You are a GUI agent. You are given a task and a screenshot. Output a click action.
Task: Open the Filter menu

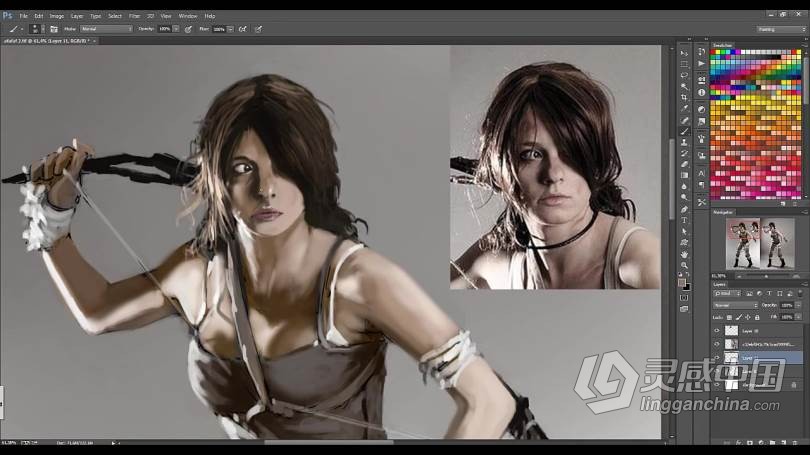(134, 16)
